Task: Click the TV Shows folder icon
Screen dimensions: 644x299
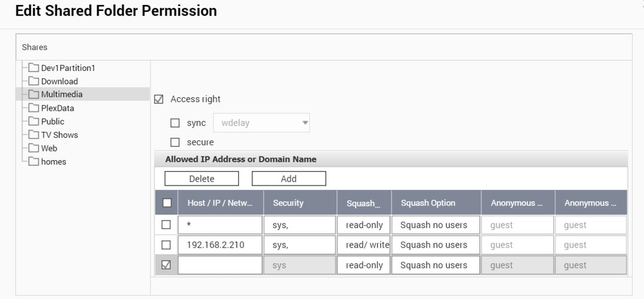Action: (34, 135)
